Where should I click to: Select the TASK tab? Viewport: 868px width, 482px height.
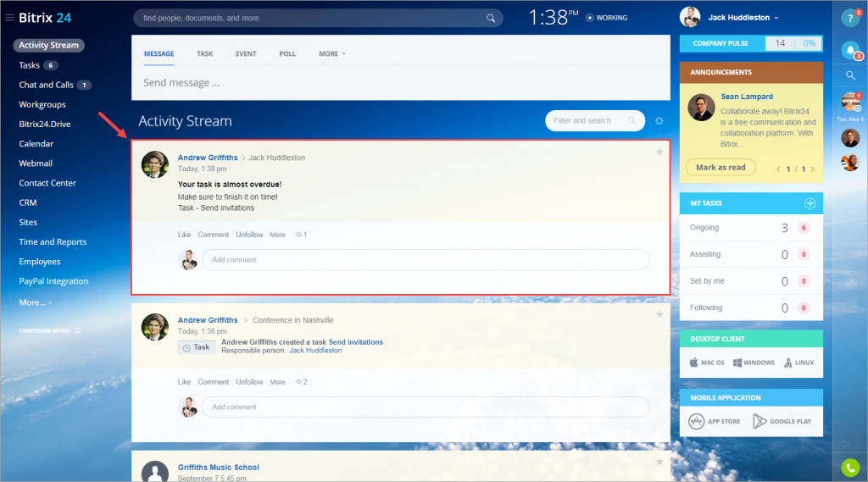(205, 53)
